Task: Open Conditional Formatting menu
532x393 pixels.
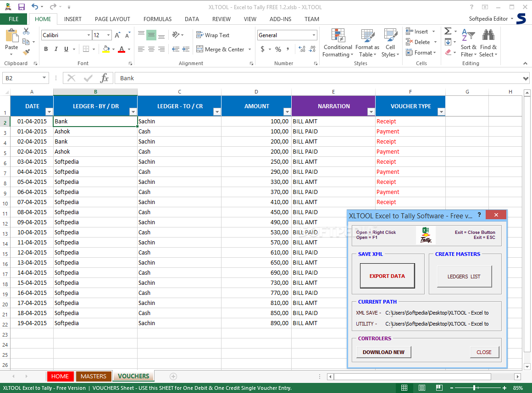Action: point(338,43)
